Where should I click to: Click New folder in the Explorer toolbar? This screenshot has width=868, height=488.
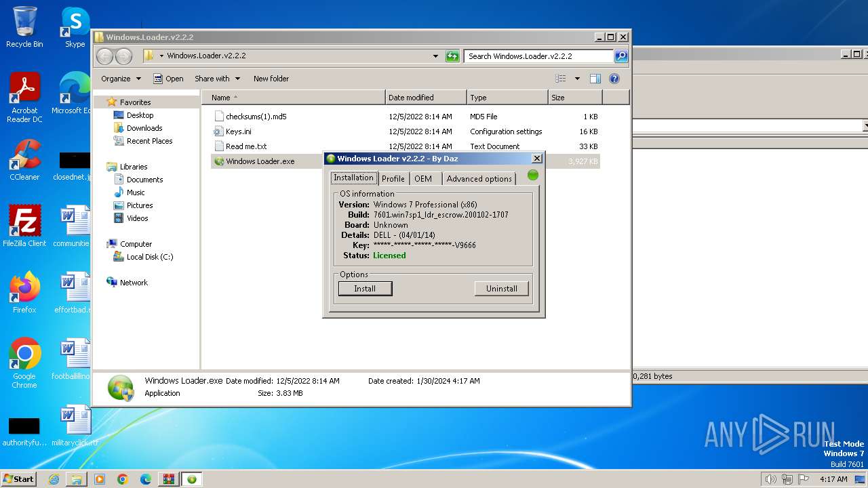[x=271, y=79]
